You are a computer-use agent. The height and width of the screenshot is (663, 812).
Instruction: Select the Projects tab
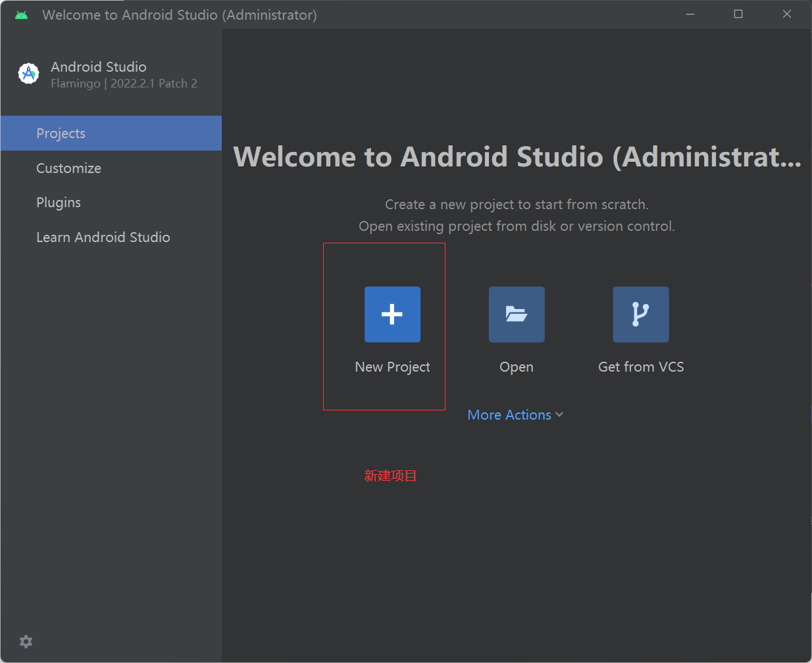click(x=111, y=133)
